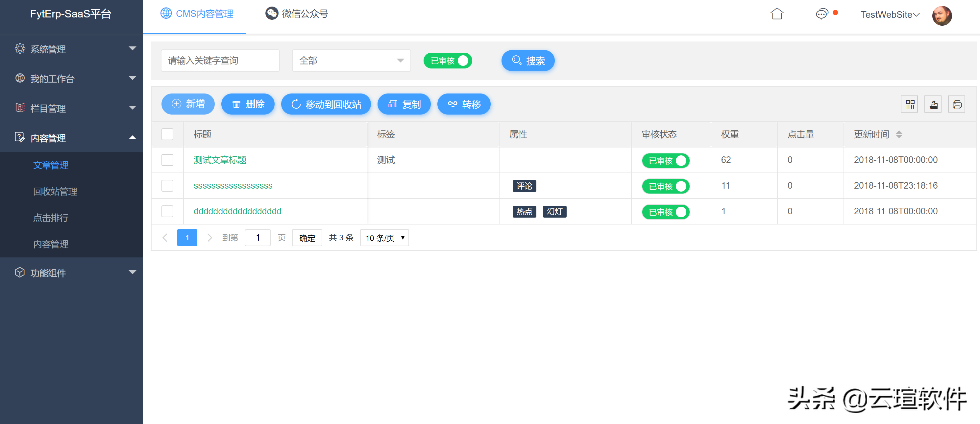Open the dddddddddddddddddd article link
The image size is (980, 424).
(237, 211)
